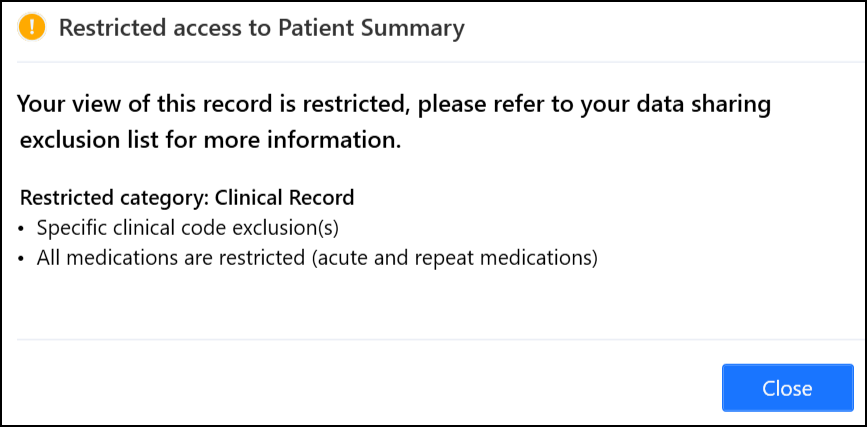
Task: Click the "Restricted access to Patient Summary" title
Action: 261,28
